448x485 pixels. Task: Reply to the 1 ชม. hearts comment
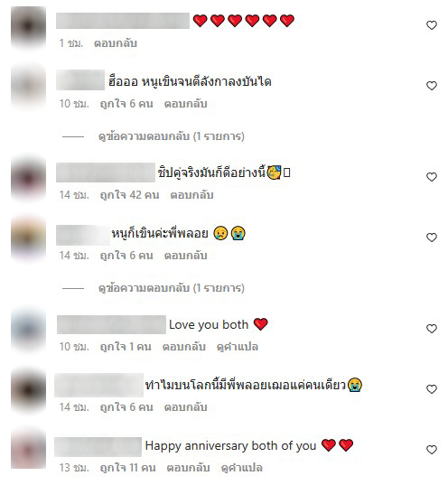coord(116,43)
